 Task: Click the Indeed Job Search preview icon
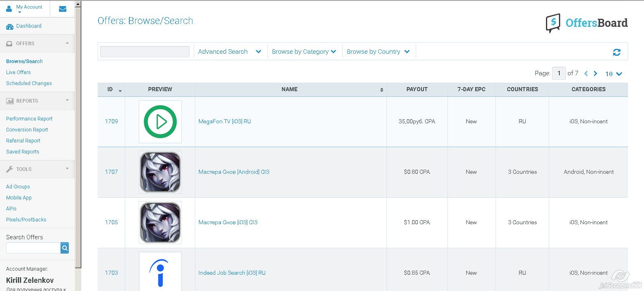click(160, 271)
